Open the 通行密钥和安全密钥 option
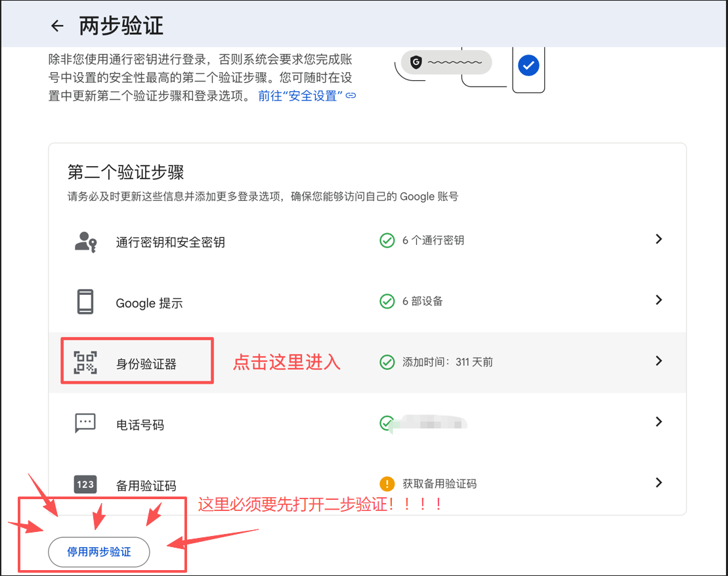 367,241
